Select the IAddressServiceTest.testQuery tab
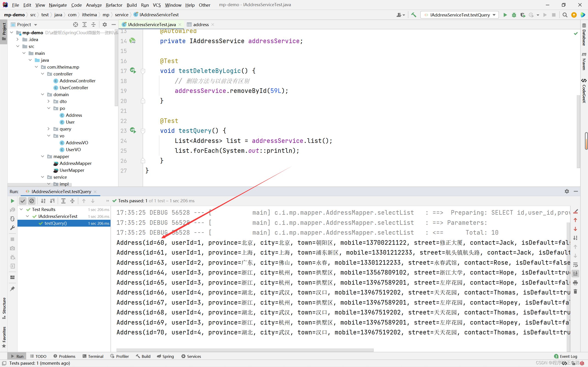 pyautogui.click(x=61, y=192)
